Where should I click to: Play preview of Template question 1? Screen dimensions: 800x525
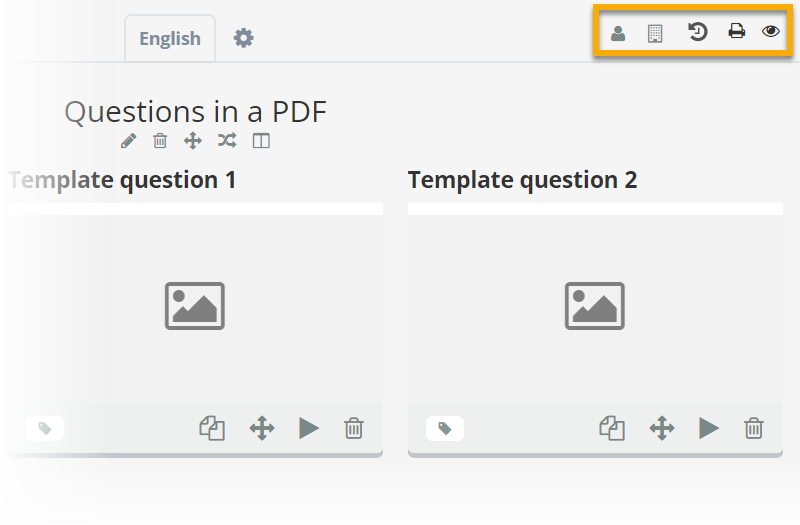pyautogui.click(x=309, y=428)
